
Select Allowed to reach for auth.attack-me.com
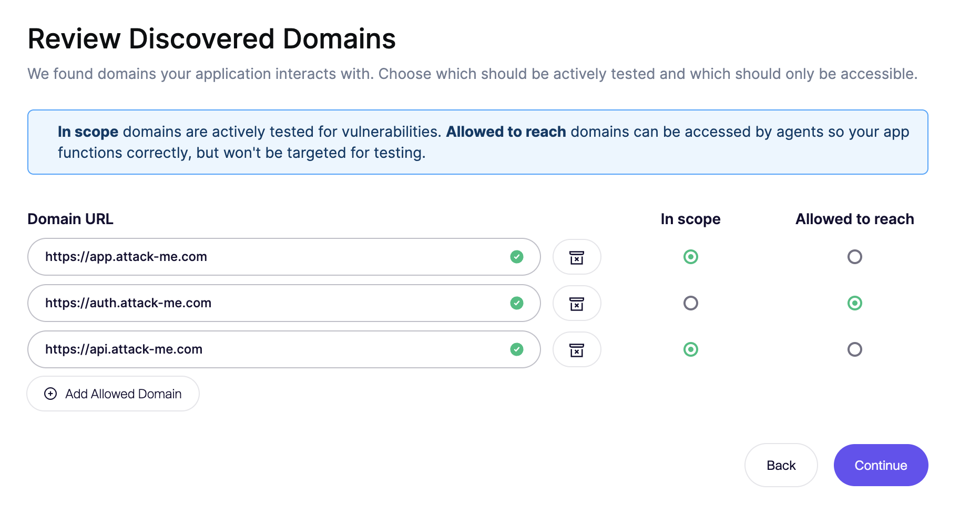tap(854, 303)
